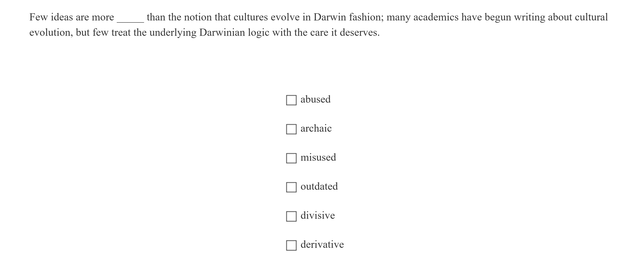Viewport: 644px width, 257px height.
Task: Mark the "divisive" checkbox
Action: coord(291,216)
